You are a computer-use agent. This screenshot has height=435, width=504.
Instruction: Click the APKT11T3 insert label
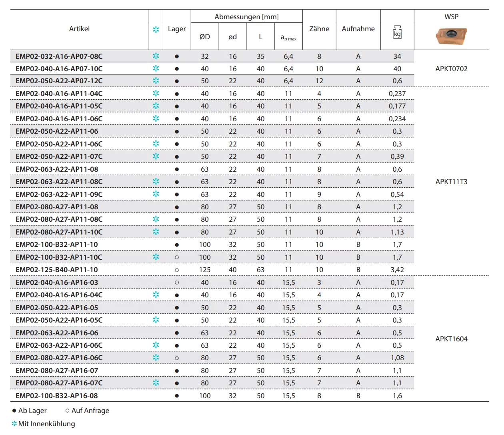click(451, 182)
